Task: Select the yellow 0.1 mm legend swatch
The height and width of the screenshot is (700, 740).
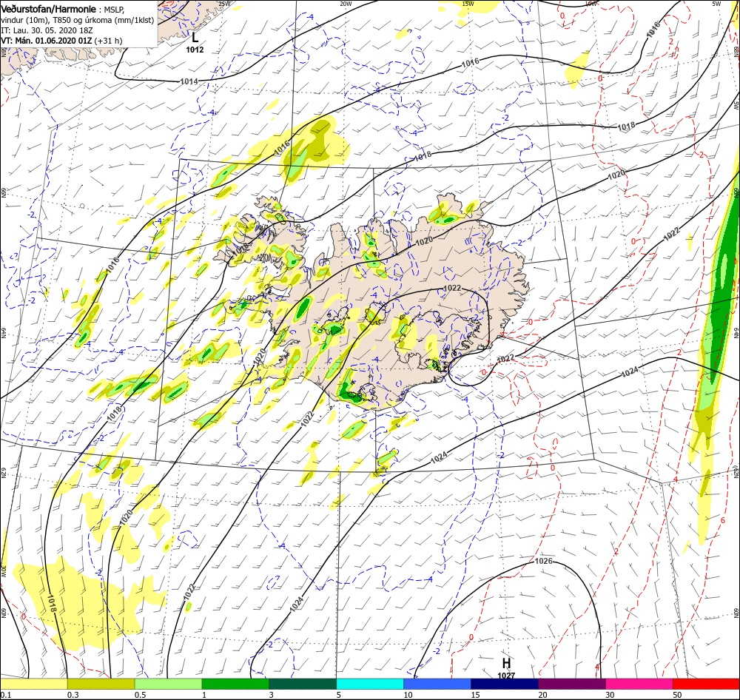Action: [x=33, y=684]
